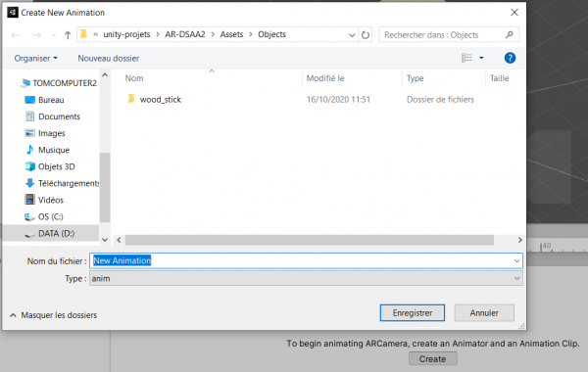Screen dimensions: 588x372
Task: Select the wood_stick folder
Action: coord(161,99)
